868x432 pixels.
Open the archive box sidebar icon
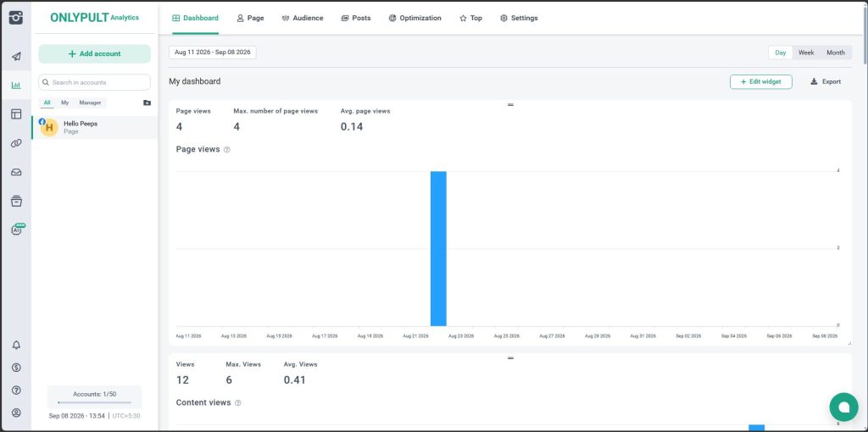click(16, 201)
